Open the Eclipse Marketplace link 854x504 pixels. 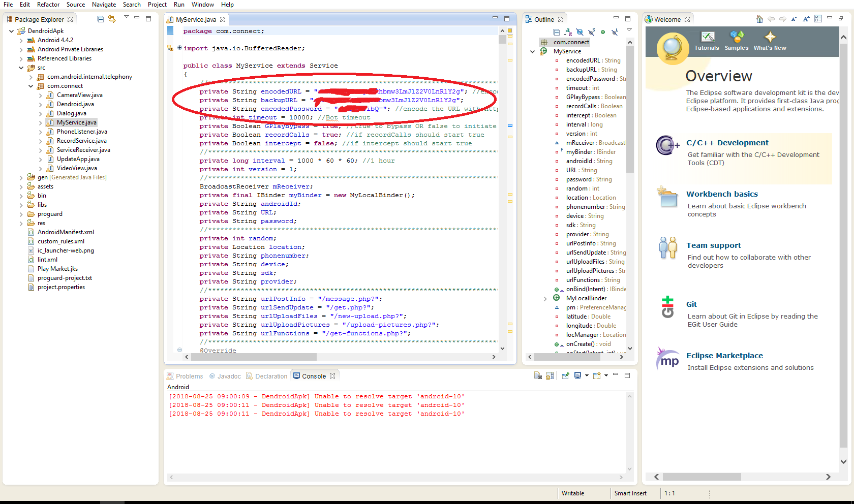point(724,356)
